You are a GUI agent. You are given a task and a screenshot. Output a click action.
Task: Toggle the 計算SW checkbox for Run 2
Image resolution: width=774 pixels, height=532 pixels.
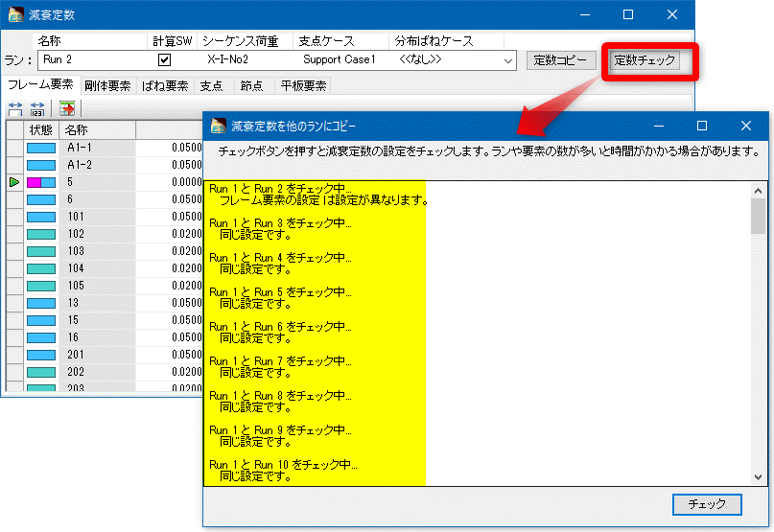tap(164, 59)
